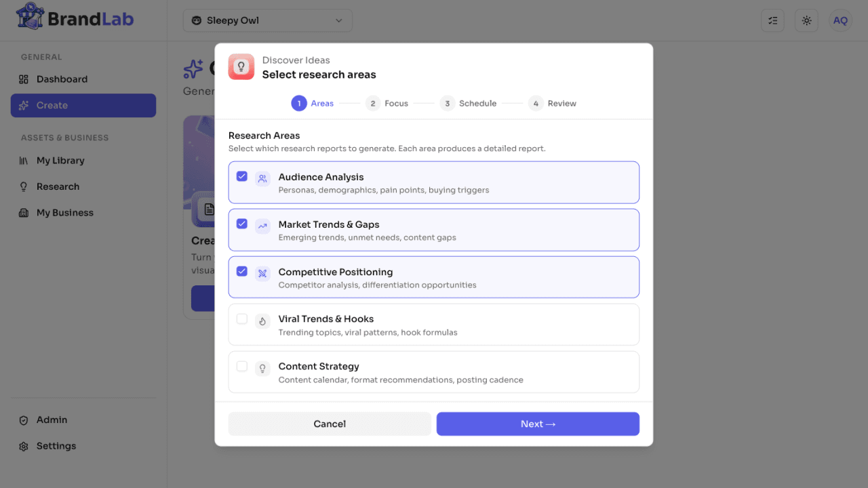868x488 pixels.
Task: Uncheck the Competitive Positioning checkbox
Action: coord(241,271)
